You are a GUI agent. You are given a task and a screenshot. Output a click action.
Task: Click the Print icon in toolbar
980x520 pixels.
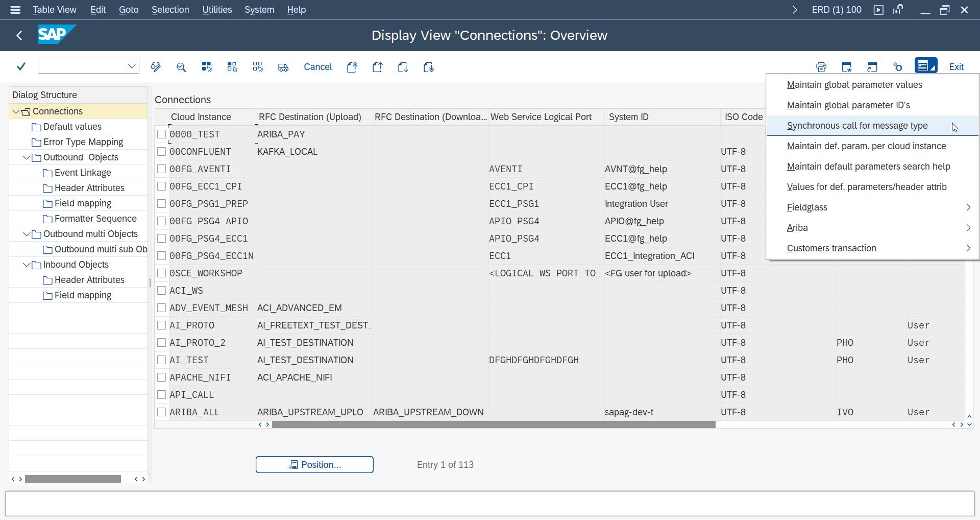pos(821,67)
